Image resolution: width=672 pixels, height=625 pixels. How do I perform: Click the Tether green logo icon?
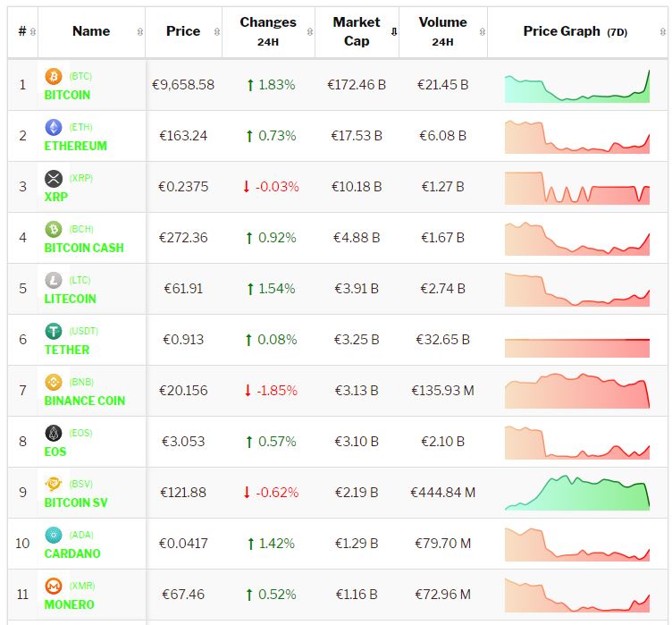coord(54,332)
